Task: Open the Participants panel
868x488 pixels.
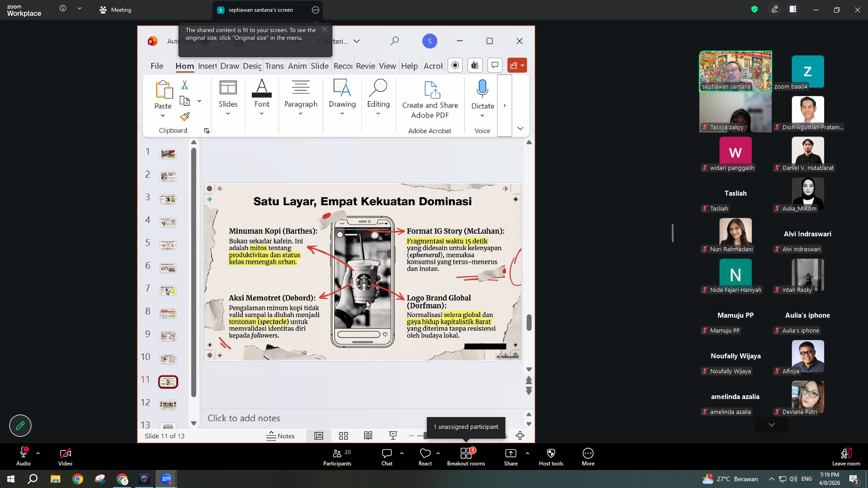Action: click(x=337, y=457)
